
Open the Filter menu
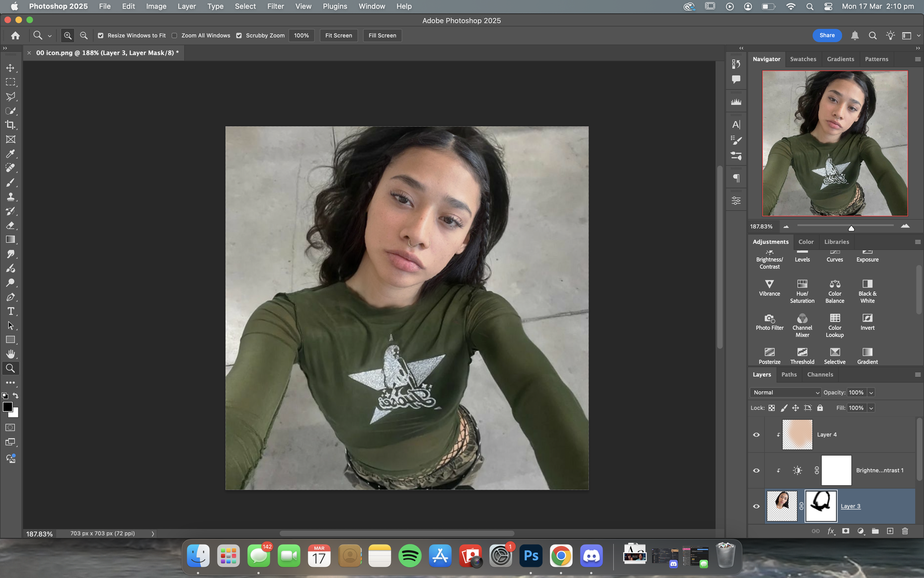[275, 6]
